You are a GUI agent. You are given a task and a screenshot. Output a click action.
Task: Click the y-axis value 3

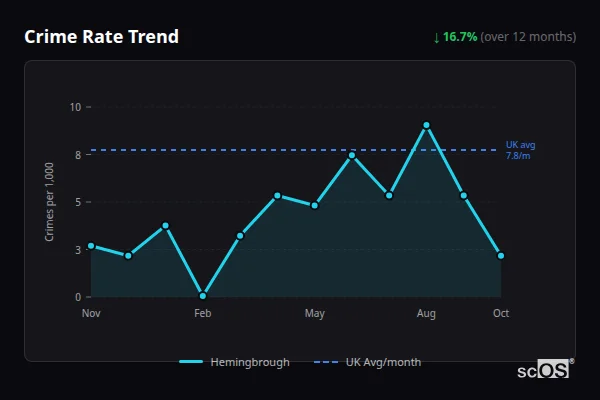coord(78,250)
